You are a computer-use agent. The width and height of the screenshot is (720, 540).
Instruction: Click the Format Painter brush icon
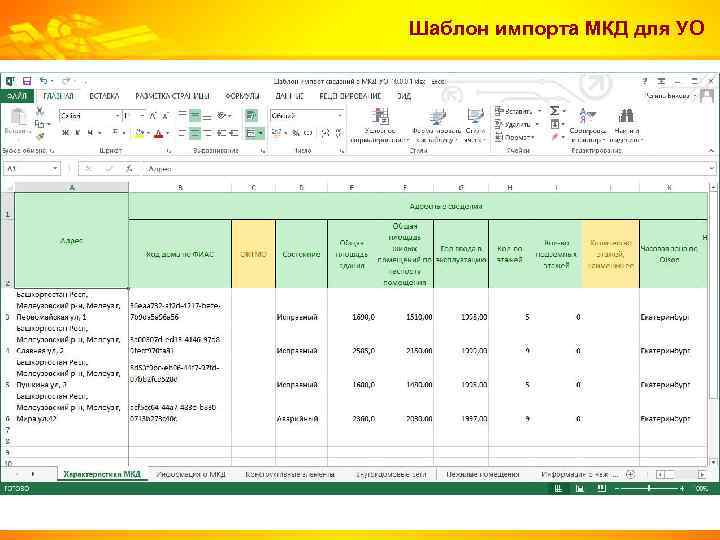40,136
